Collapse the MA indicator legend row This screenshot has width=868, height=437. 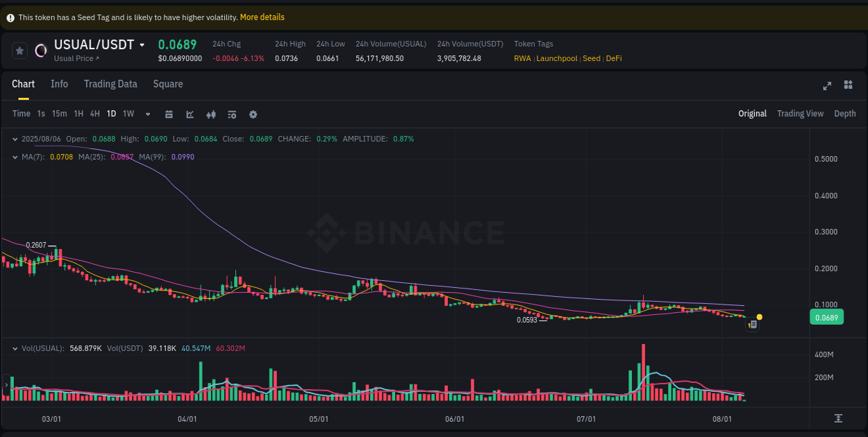[15, 157]
